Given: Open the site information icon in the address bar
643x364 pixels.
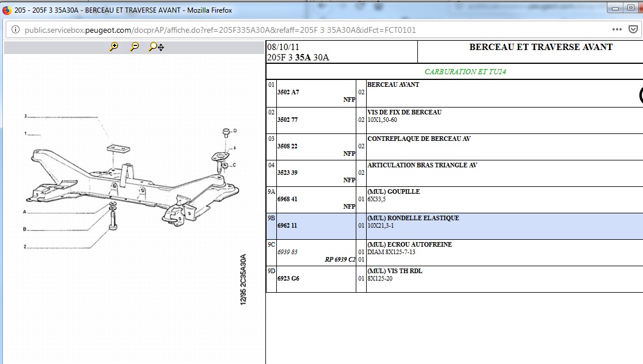Looking at the screenshot, I should tap(15, 29).
